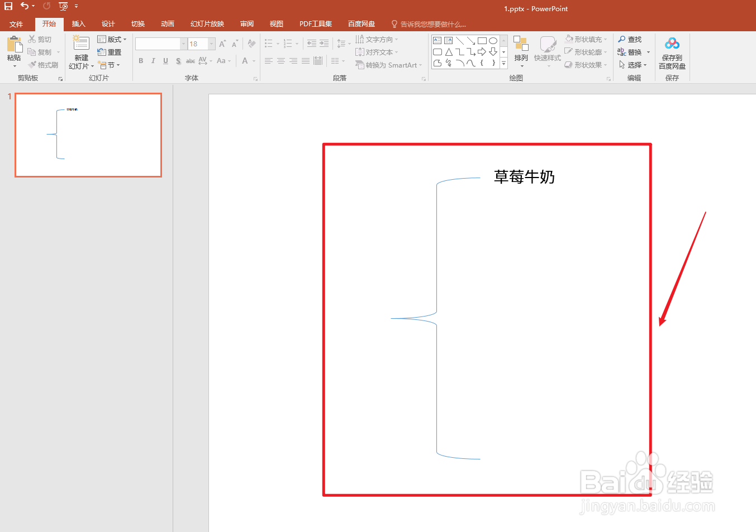Screen dimensions: 756x532
Task: Select the freeform scribble shape
Action: pyautogui.click(x=448, y=63)
